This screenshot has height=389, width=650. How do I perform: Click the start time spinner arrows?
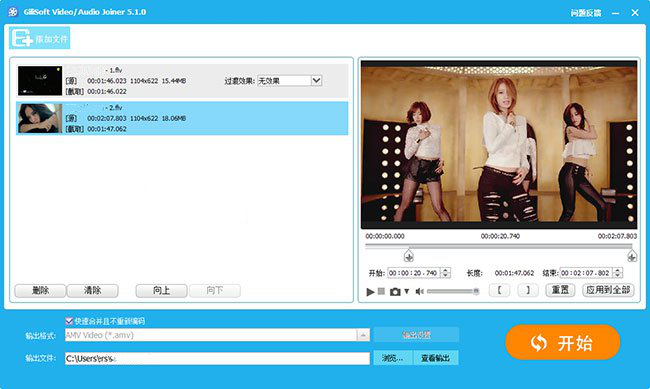(446, 273)
